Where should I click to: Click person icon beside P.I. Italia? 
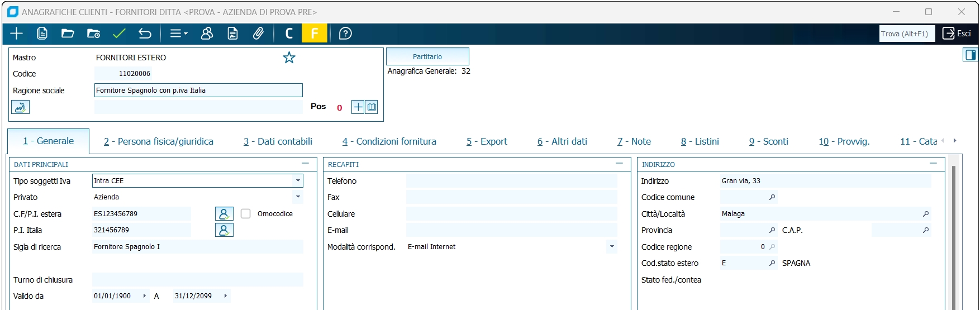(224, 230)
